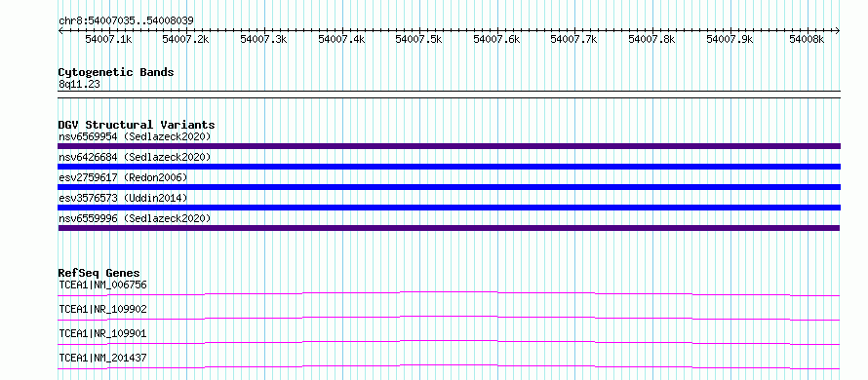Click the 54007.4k ruler tick label
This screenshot has height=380, width=868.
coord(341,39)
